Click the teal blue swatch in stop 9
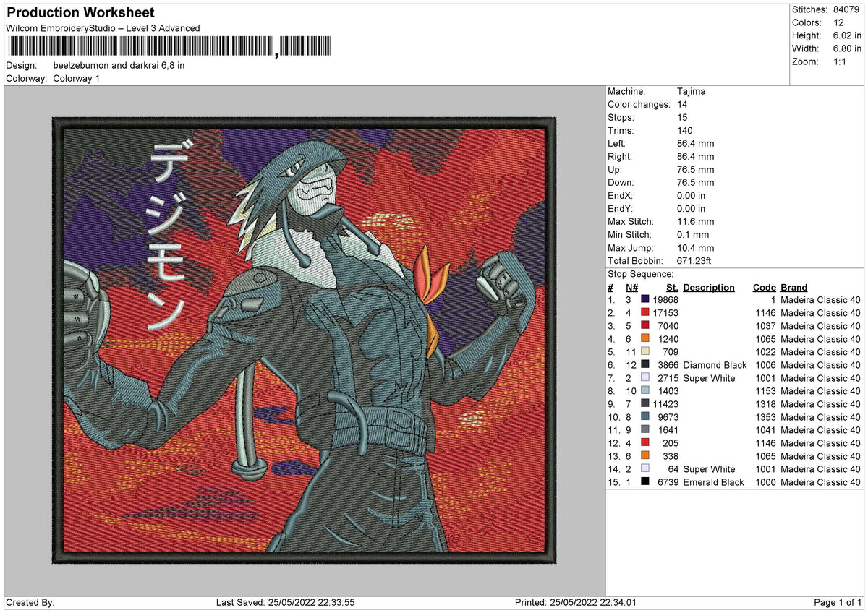Image resolution: width=868 pixels, height=613 pixels. click(644, 404)
